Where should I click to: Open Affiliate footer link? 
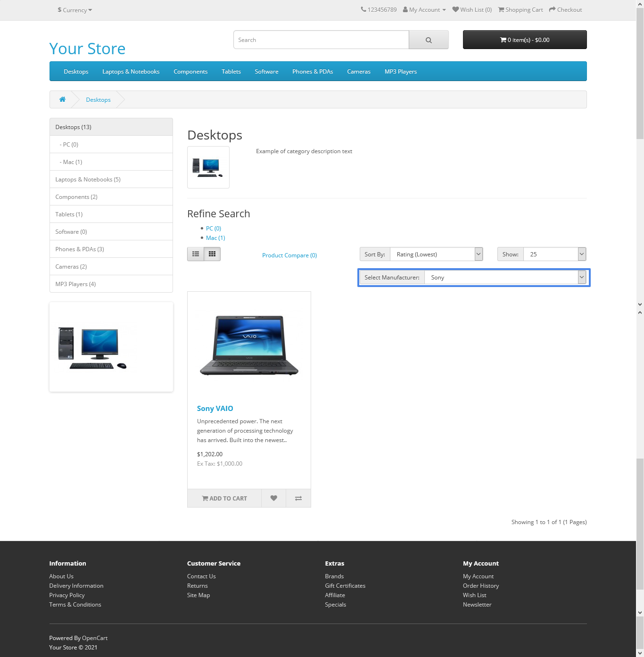click(x=335, y=595)
